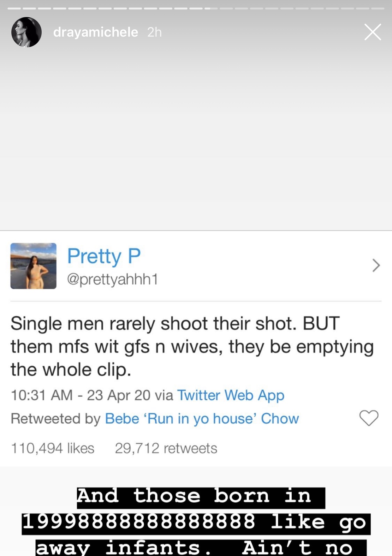
Task: Tap the blank gray area of the story
Action: 196,136
